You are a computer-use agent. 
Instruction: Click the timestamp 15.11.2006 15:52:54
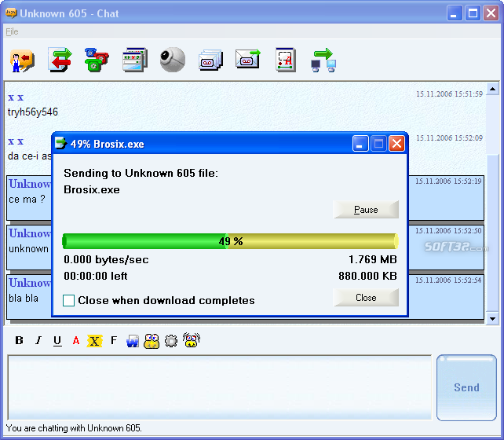(448, 280)
